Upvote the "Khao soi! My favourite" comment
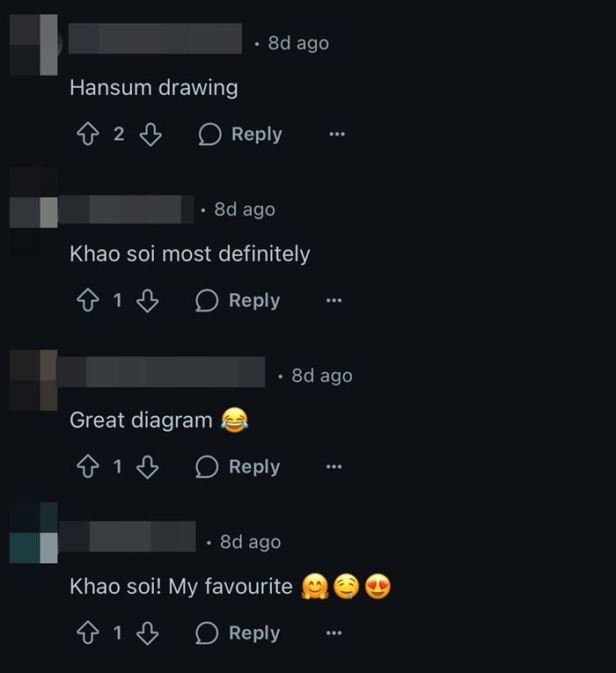This screenshot has height=673, width=616. (88, 633)
